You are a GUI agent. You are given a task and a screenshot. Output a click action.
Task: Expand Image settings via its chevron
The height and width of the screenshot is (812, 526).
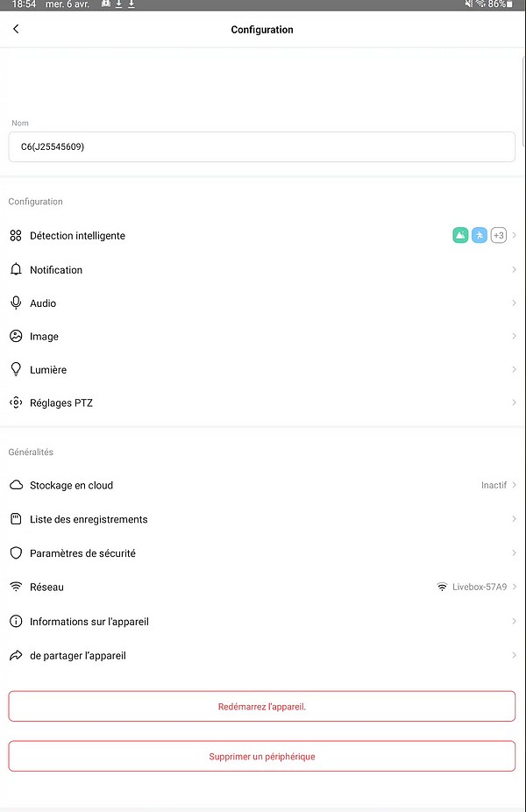(514, 336)
